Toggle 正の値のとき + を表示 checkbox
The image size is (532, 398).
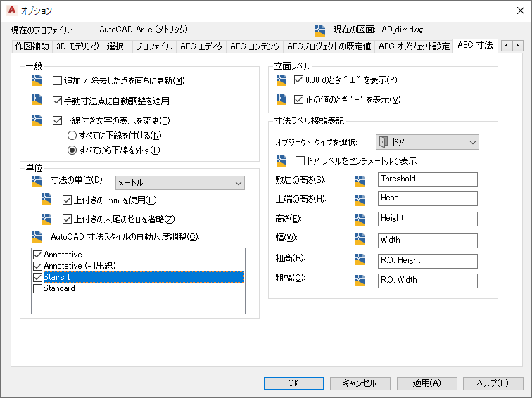(298, 100)
